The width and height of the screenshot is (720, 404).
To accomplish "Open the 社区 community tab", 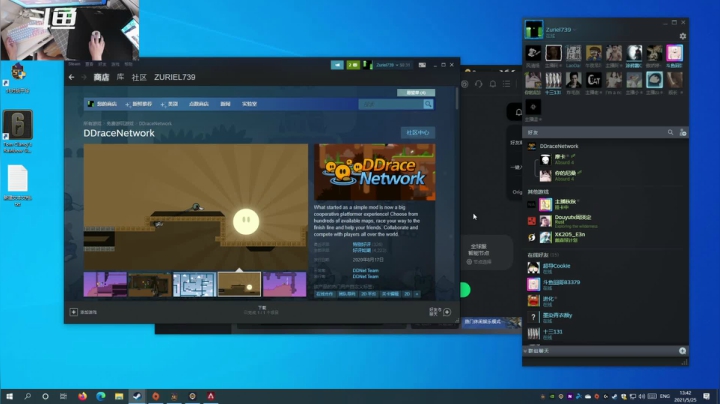I will pos(139,77).
